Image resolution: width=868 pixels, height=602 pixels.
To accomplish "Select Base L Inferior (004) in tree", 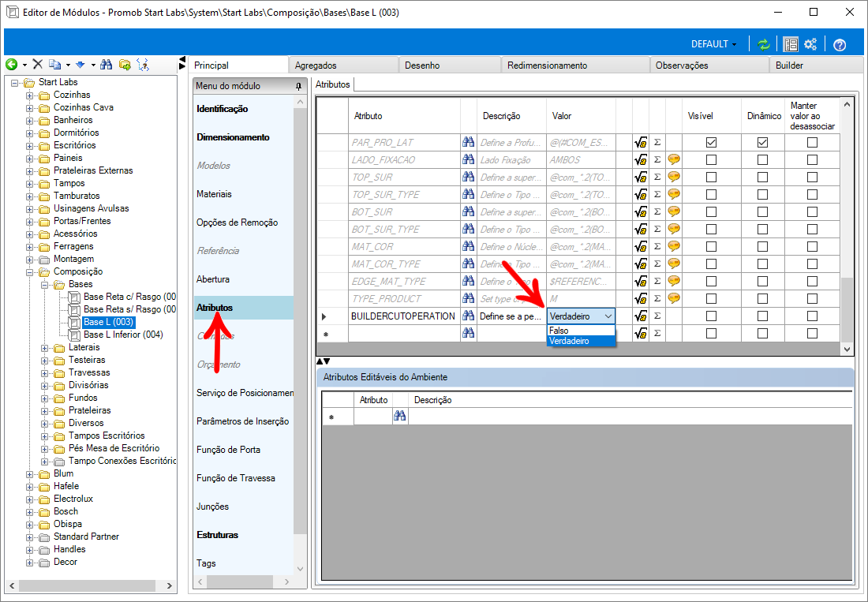I will tap(123, 335).
